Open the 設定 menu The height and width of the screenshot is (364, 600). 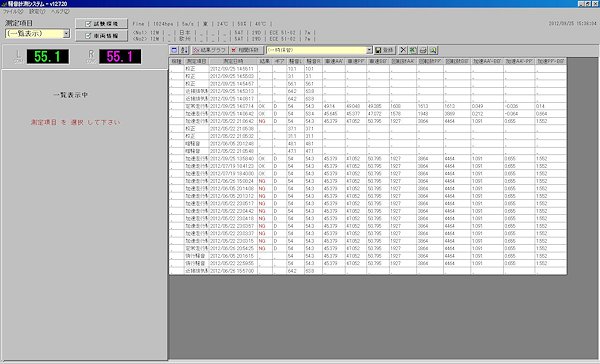37,12
